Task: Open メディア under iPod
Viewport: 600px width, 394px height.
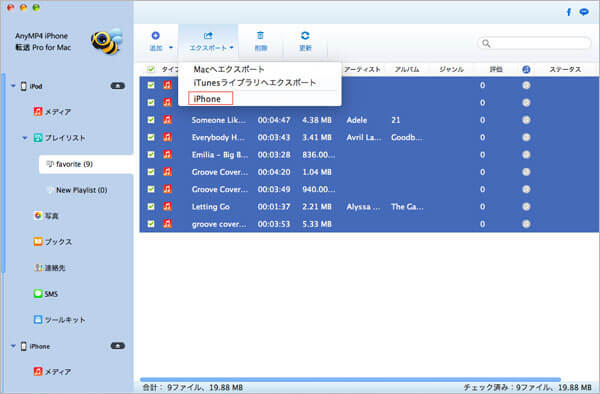Action: click(x=52, y=112)
